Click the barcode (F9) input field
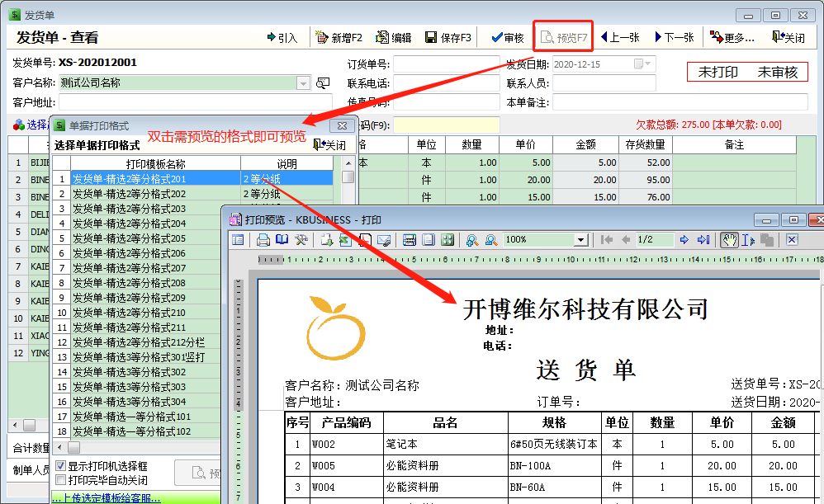Viewport: 824px width, 504px height. pyautogui.click(x=446, y=125)
